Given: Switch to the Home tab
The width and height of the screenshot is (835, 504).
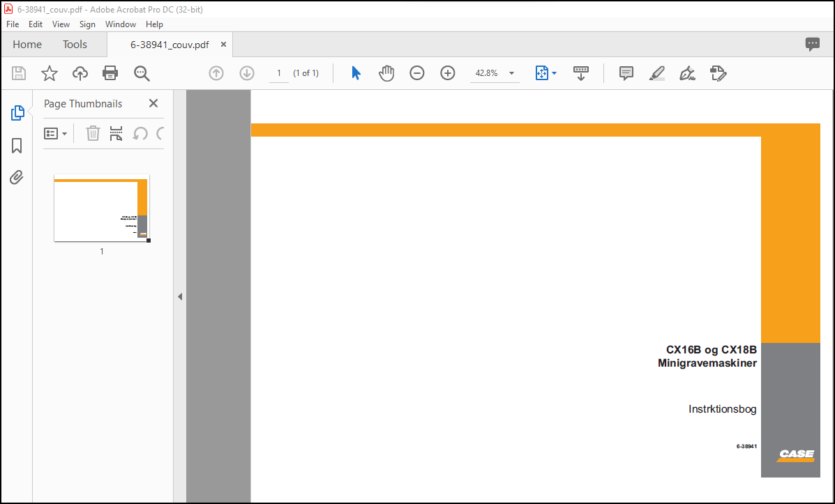Looking at the screenshot, I should 27,45.
